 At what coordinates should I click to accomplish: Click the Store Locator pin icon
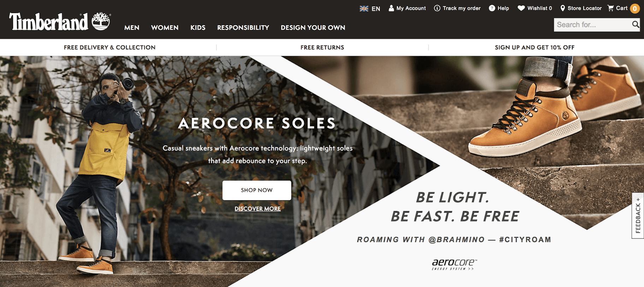click(x=563, y=8)
